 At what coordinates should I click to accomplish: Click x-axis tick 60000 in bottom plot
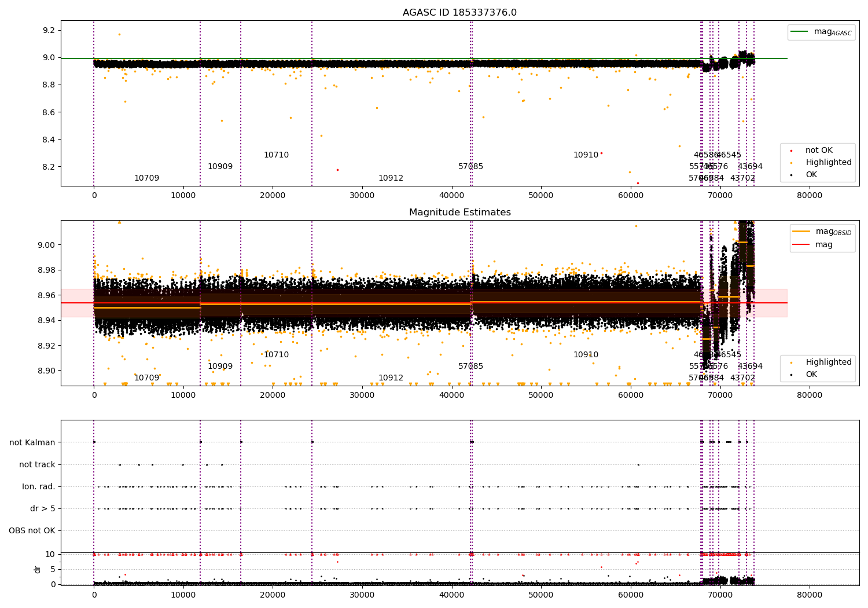(630, 595)
